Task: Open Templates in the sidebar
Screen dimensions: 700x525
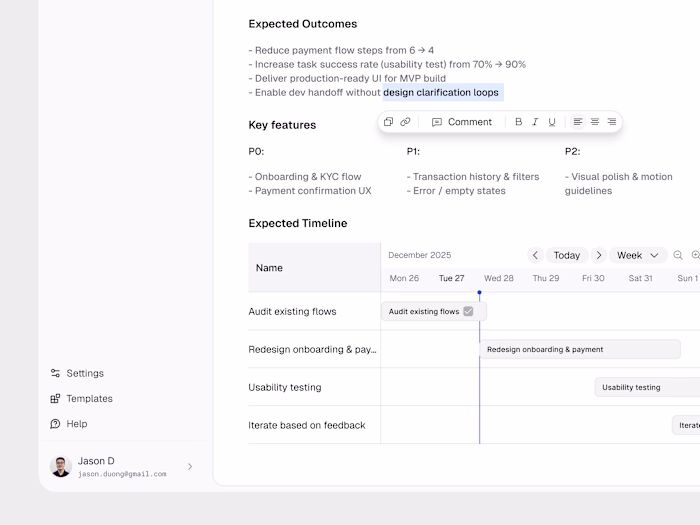Action: point(88,398)
